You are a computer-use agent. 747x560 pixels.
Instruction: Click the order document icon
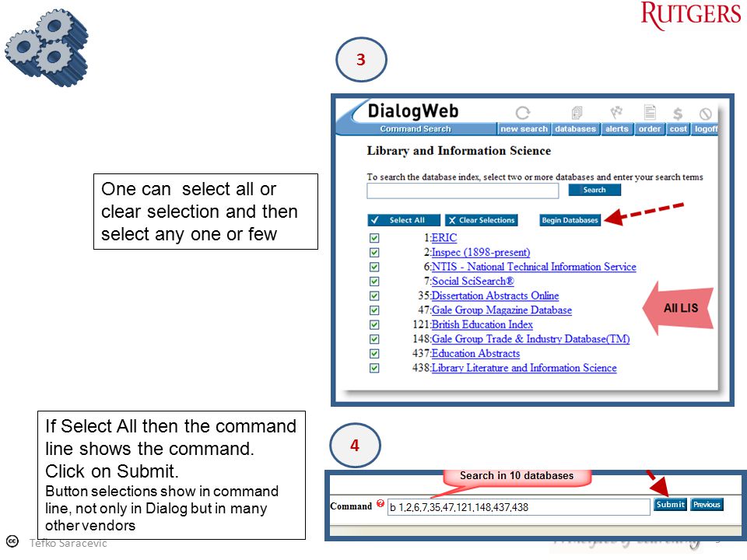click(650, 112)
